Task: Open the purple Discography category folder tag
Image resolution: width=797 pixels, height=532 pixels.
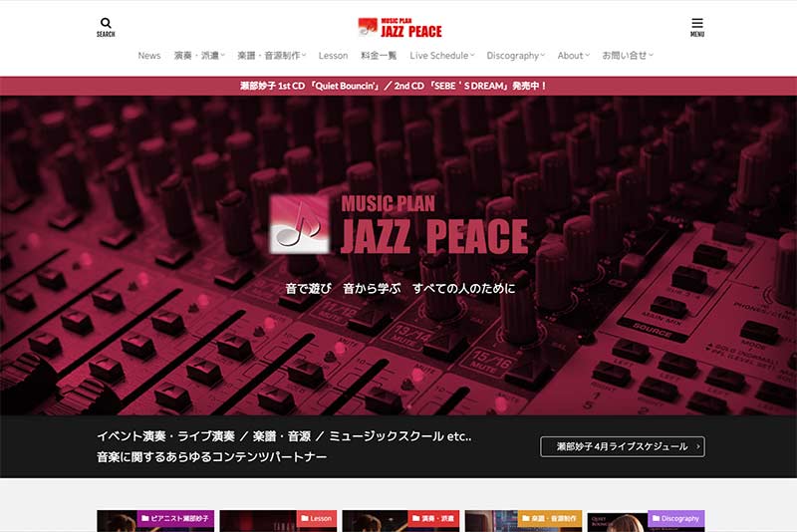Action: click(675, 519)
